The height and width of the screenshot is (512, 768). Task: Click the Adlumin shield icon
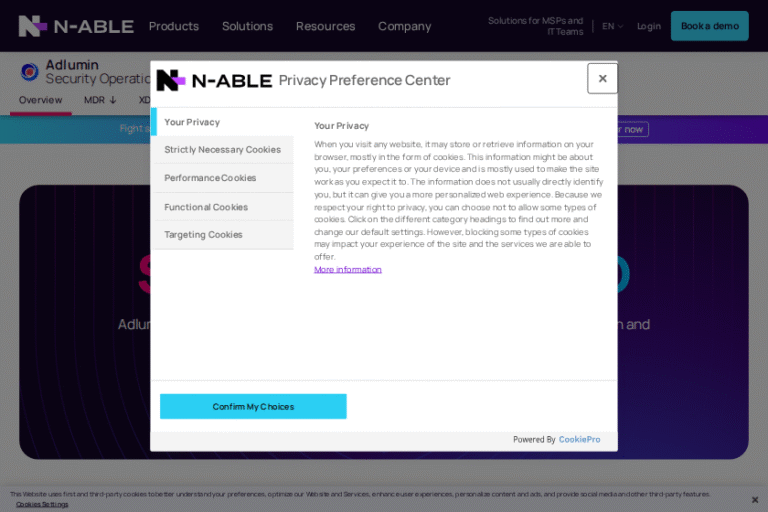[x=30, y=71]
